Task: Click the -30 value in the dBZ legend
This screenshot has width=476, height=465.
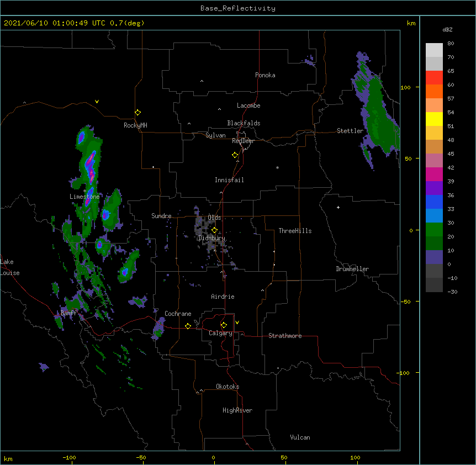Action: click(452, 292)
